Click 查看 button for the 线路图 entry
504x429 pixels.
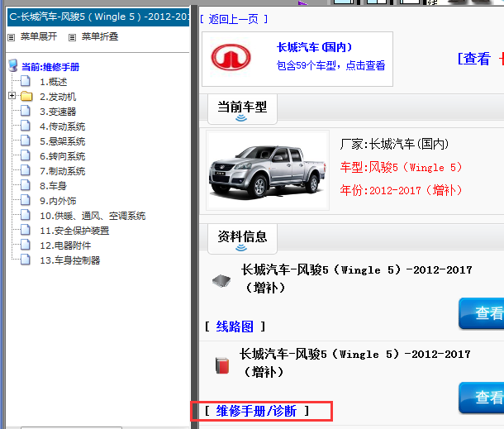(x=481, y=313)
